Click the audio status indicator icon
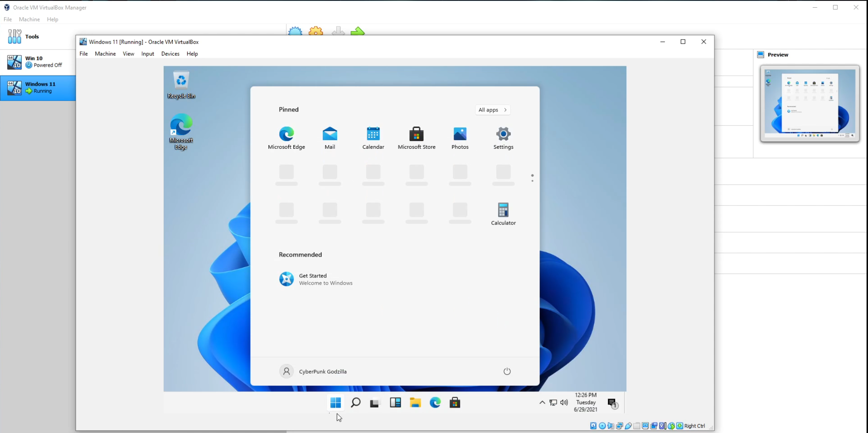The width and height of the screenshot is (868, 433). click(611, 426)
